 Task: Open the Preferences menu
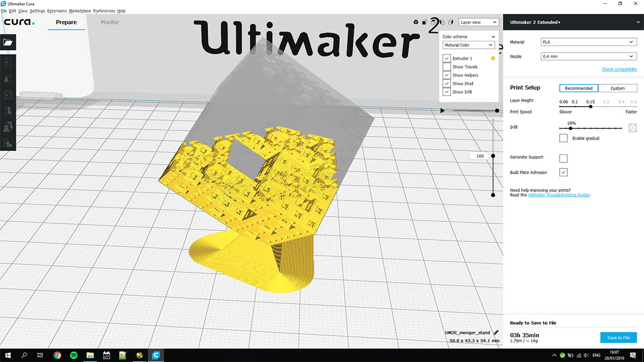[105, 11]
